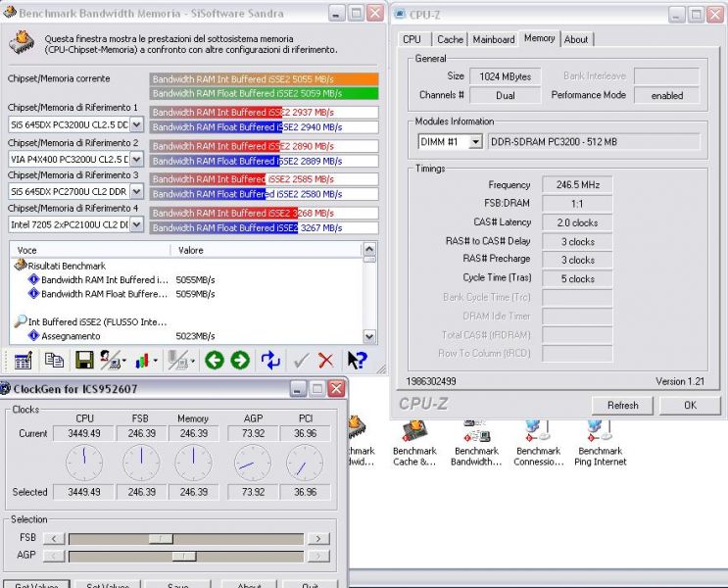Switch to the Mainboard tab in CPU-Z

coord(494,39)
